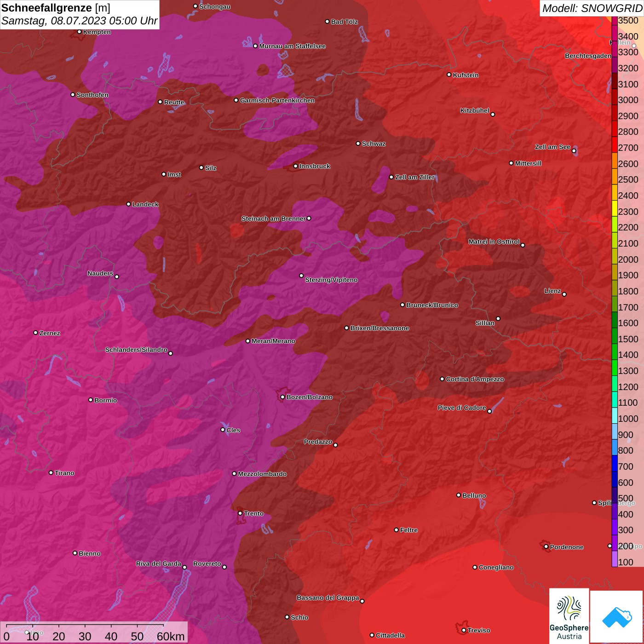The image size is (644, 644).
Task: Click the Mittersill label
Action: click(528, 163)
